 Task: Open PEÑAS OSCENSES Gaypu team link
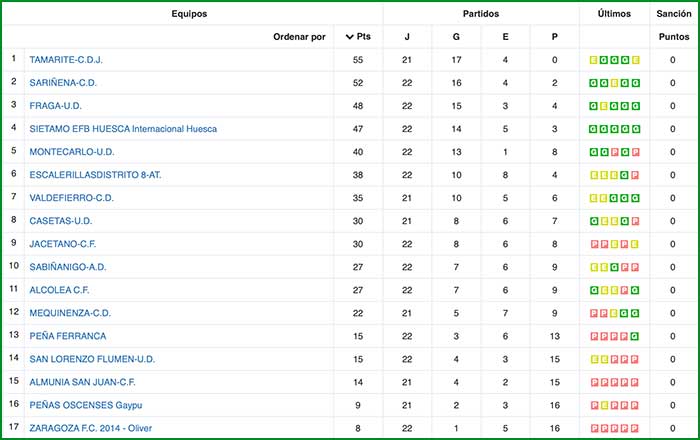tap(87, 405)
